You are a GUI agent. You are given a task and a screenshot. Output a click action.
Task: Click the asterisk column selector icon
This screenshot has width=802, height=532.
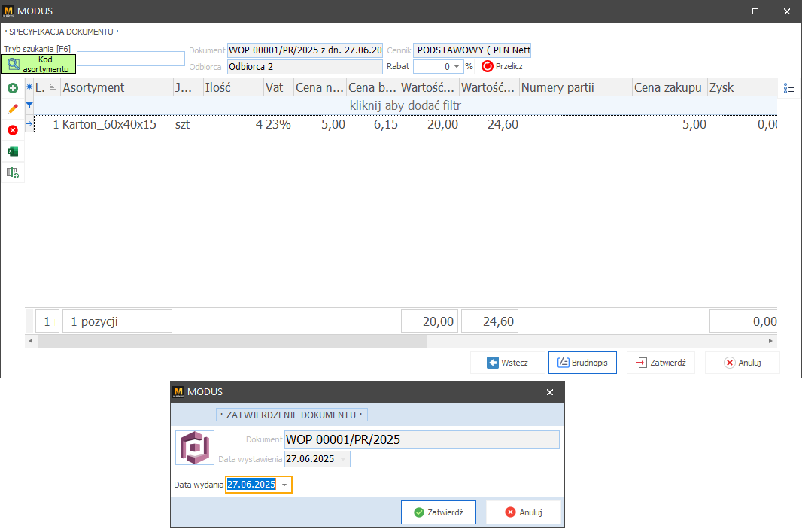[29, 87]
